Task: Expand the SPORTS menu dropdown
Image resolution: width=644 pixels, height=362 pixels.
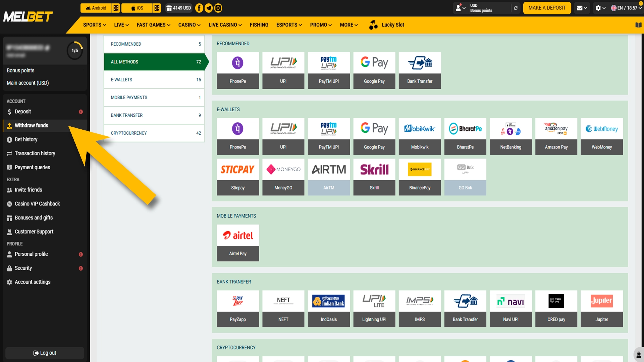Action: (95, 25)
